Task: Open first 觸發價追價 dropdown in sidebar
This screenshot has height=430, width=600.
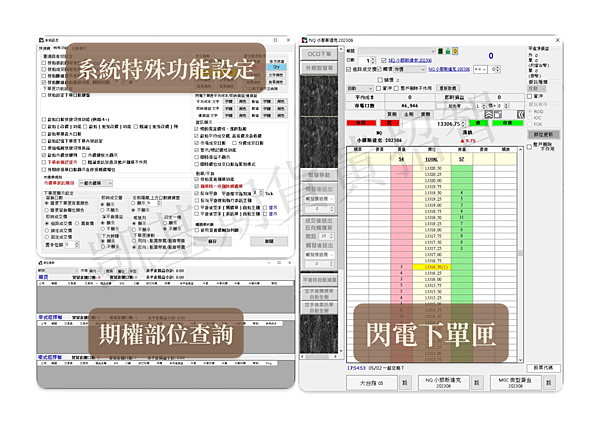Action: (x=319, y=199)
